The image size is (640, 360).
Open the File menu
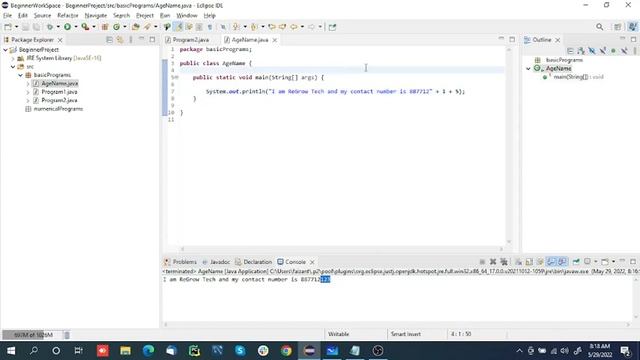(7, 16)
